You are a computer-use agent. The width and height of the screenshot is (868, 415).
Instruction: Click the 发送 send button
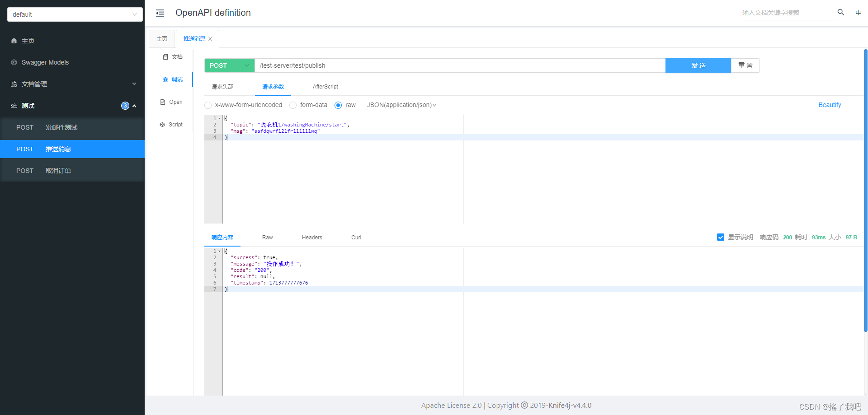pyautogui.click(x=698, y=65)
